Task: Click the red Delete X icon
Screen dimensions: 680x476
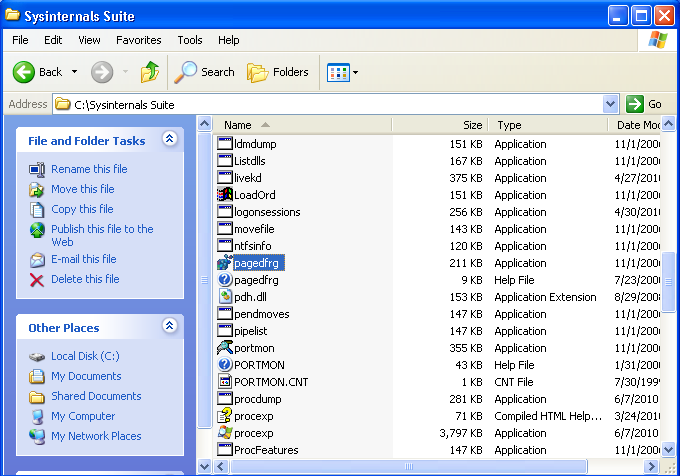Action: pos(37,280)
